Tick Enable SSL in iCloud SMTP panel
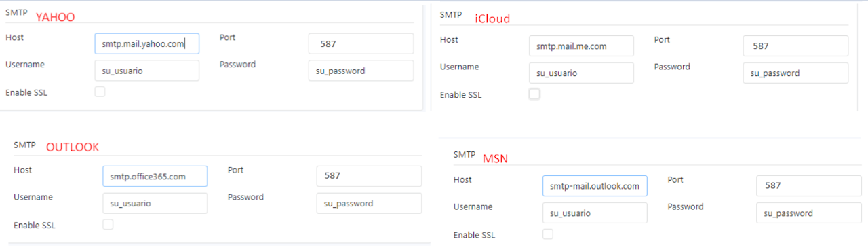The image size is (868, 252). coord(534,94)
